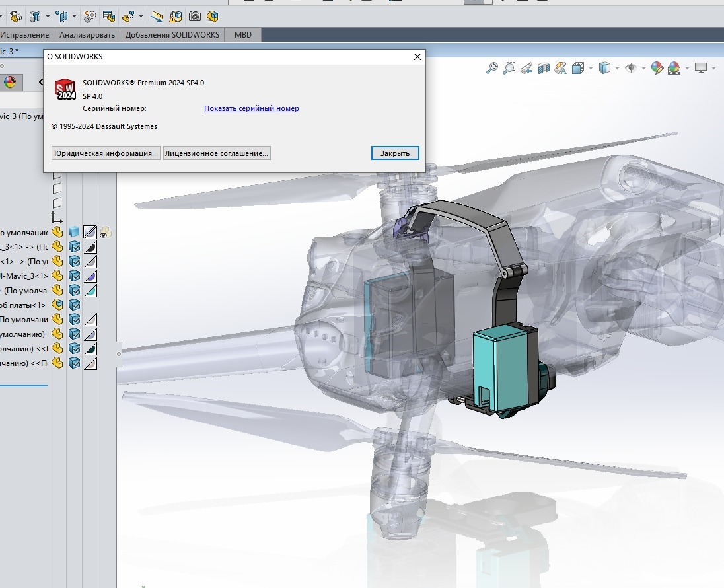
Task: Open Edit Appearance color ball with pencil
Action: coord(657,68)
